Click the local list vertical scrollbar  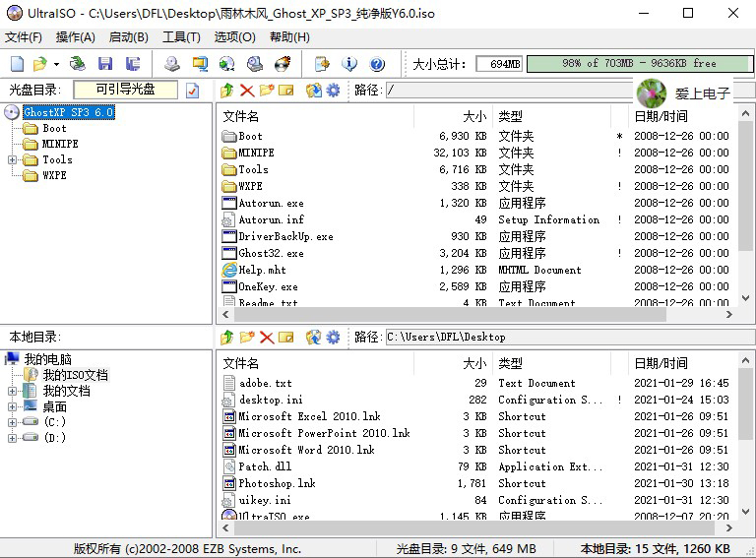745,404
